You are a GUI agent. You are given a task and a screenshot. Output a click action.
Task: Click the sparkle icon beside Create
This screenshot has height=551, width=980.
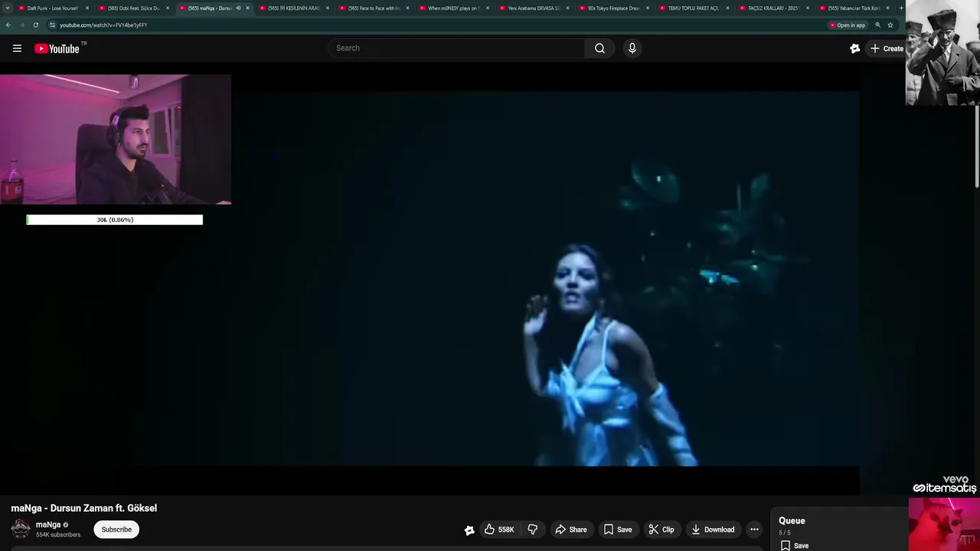pyautogui.click(x=855, y=48)
